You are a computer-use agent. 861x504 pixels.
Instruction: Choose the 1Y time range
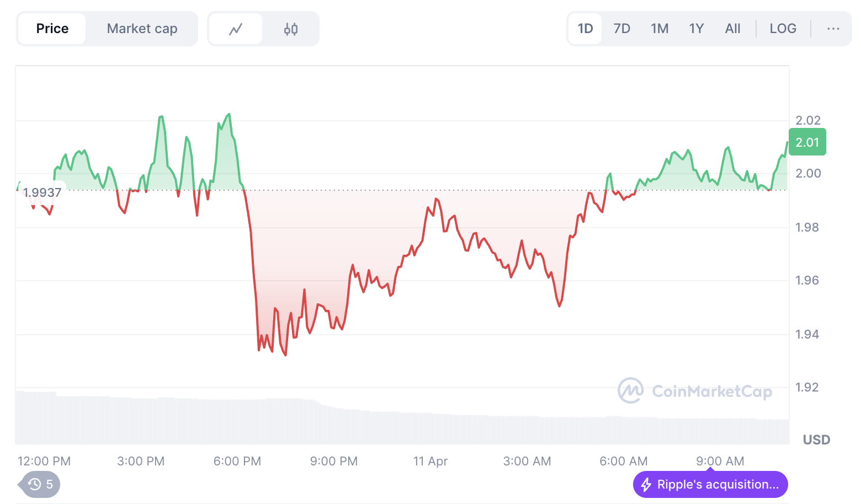(x=697, y=29)
